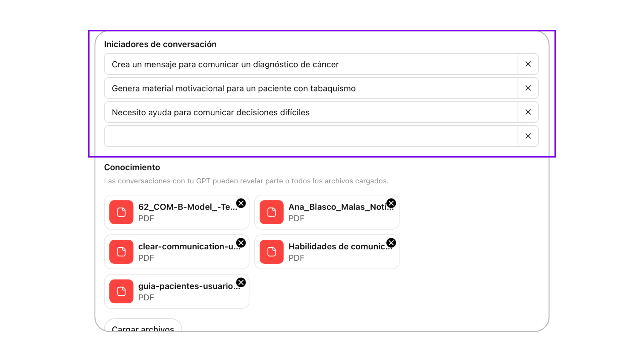This screenshot has width=644, height=362.
Task: Click the red PDF icon for Habilidades de comunic
Action: 272,252
